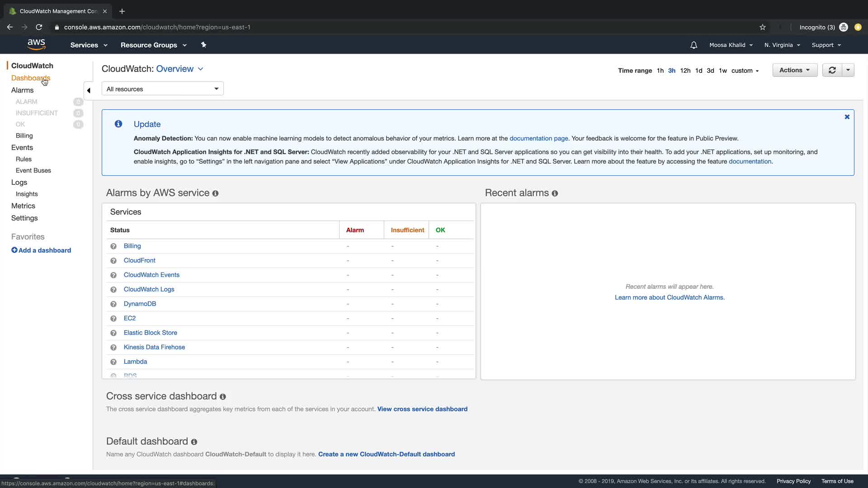868x488 pixels.
Task: Select the 1h time range
Action: tap(660, 70)
